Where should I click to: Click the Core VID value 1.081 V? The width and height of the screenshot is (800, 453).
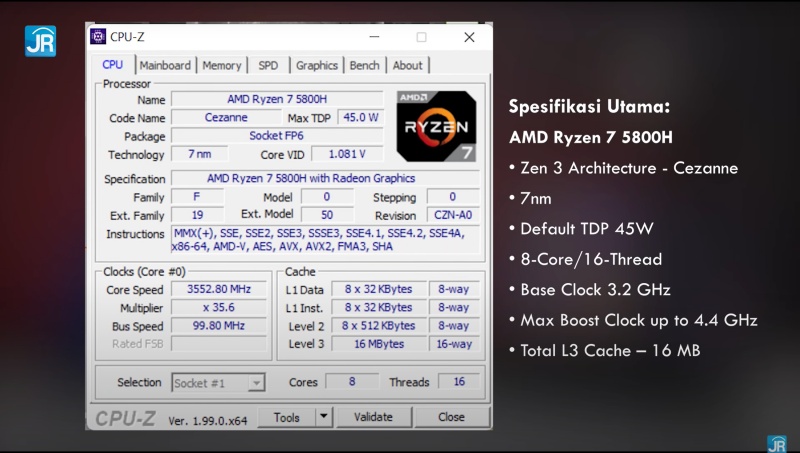click(x=347, y=154)
